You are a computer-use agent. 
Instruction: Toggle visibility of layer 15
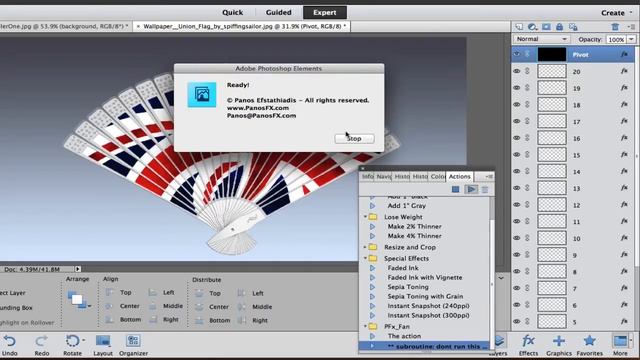tap(517, 155)
